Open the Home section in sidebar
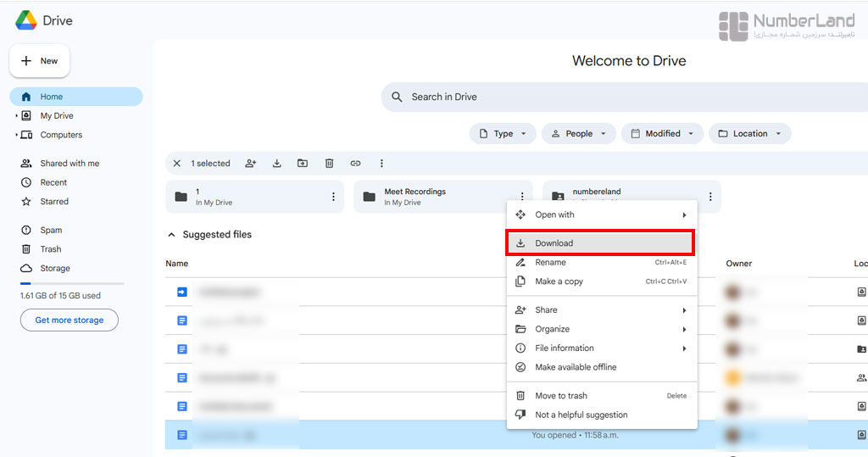The width and height of the screenshot is (868, 457). (x=76, y=97)
